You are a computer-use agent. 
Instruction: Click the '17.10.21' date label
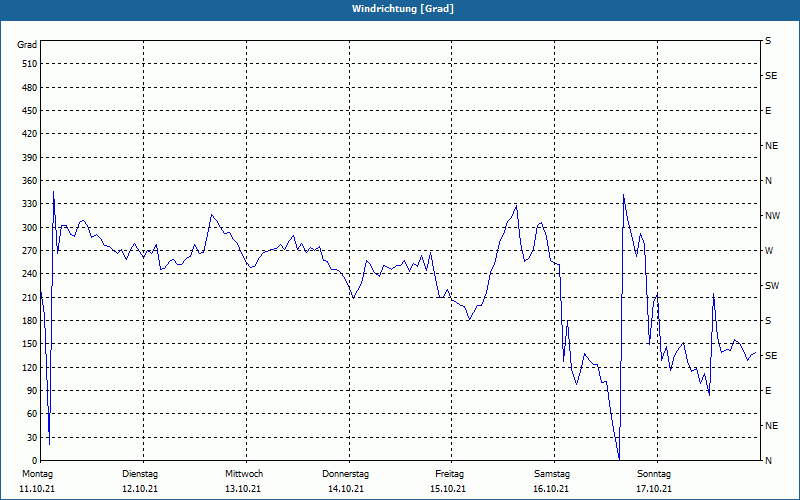654,489
